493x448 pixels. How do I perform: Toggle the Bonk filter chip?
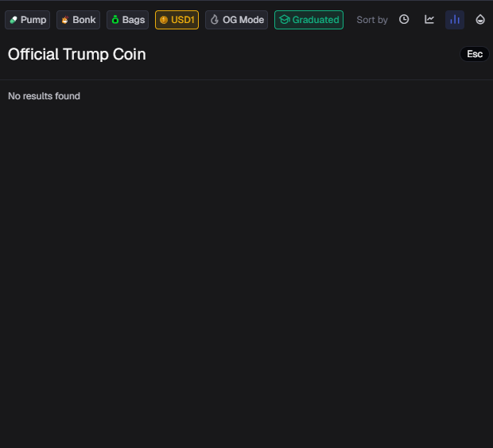78,20
